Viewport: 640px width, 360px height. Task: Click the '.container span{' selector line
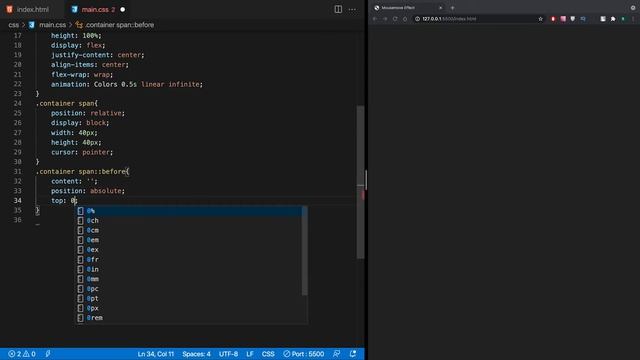tap(67, 103)
